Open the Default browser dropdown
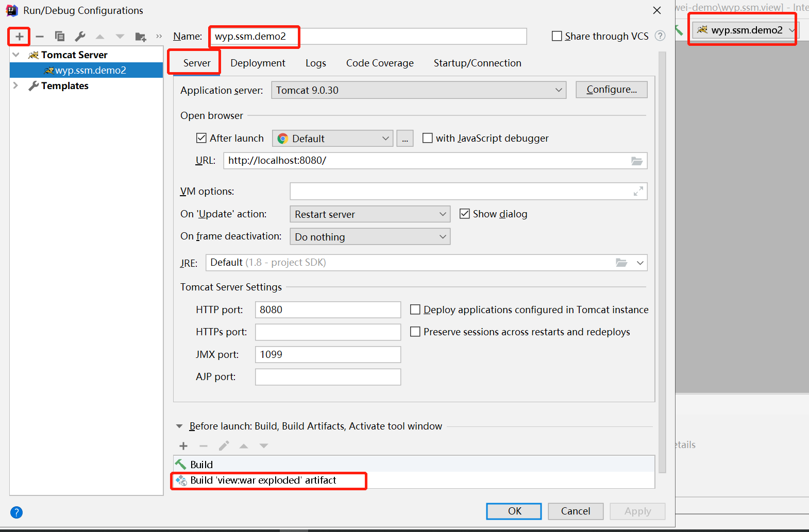 [333, 139]
